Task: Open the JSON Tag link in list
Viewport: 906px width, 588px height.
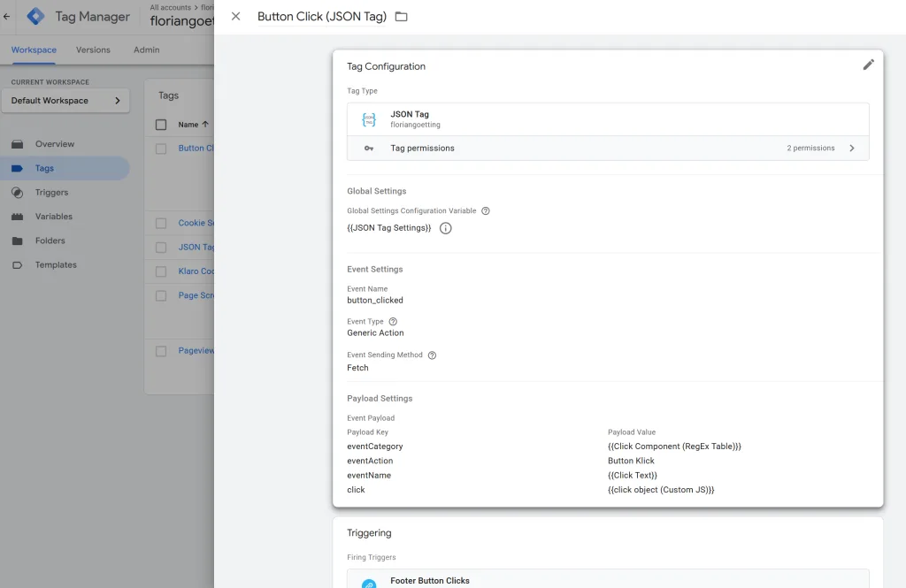Action: 196,248
